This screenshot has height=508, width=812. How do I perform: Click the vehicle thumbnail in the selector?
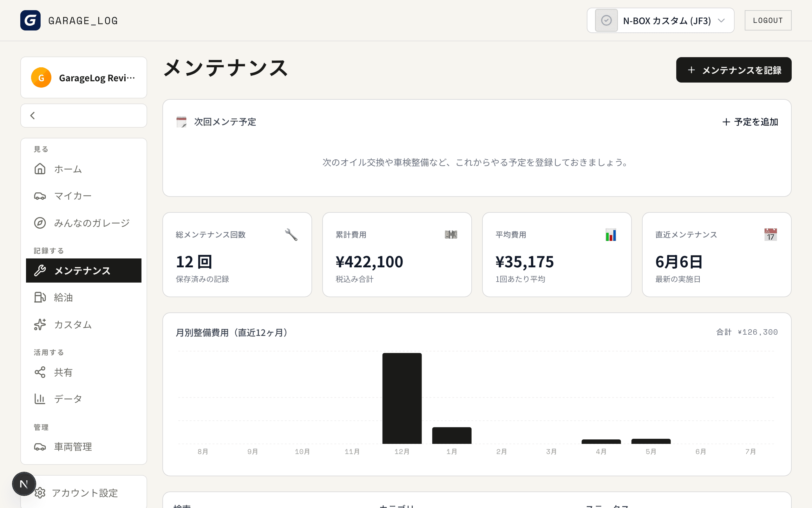[606, 21]
